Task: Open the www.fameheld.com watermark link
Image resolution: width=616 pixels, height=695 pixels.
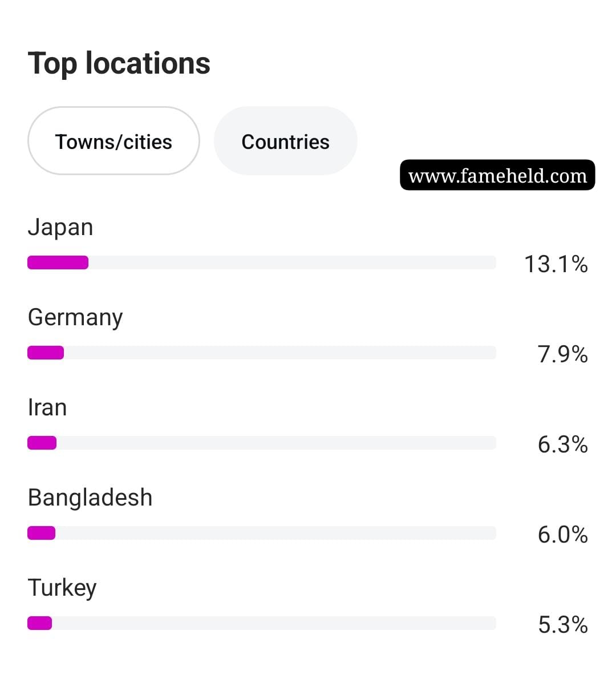Action: pos(497,175)
